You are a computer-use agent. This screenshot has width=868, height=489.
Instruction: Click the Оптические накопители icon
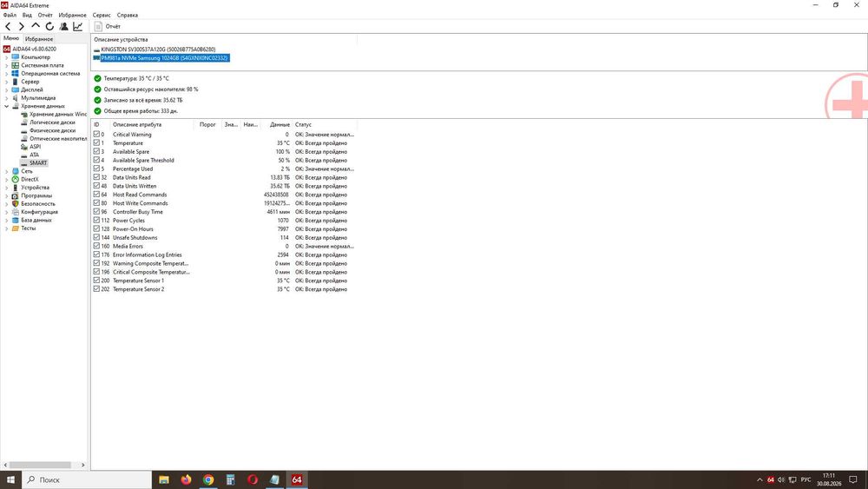23,138
